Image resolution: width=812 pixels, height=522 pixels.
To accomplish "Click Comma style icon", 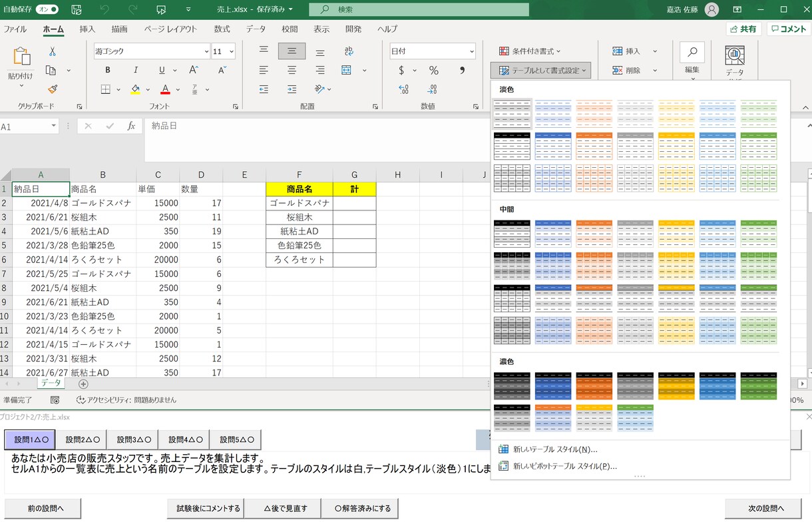I will pyautogui.click(x=462, y=70).
